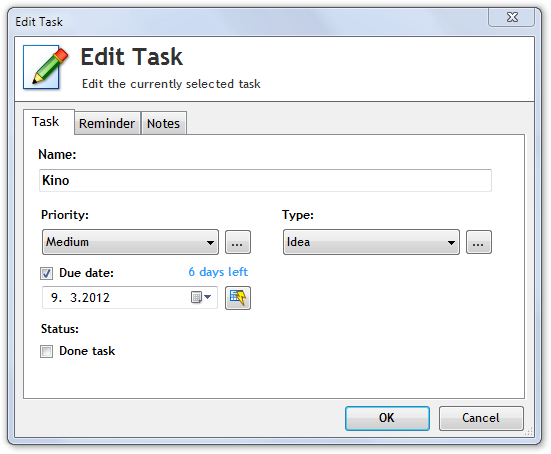This screenshot has height=454, width=551.
Task: Grab the dialog resize grip corner
Action: point(529,431)
